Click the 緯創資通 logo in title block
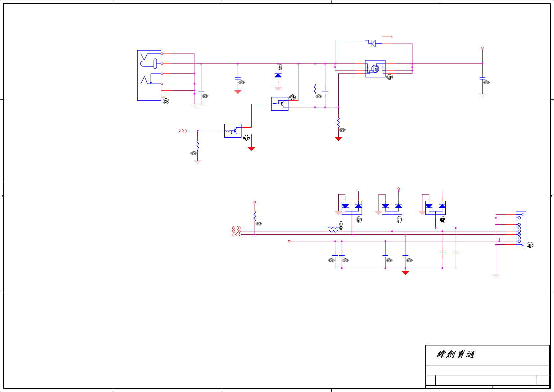The width and height of the screenshot is (554, 392). click(x=456, y=354)
